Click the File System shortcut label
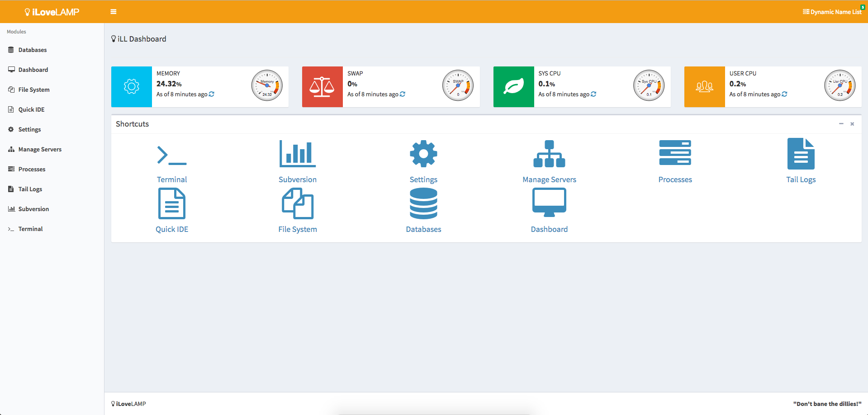 pyautogui.click(x=298, y=229)
